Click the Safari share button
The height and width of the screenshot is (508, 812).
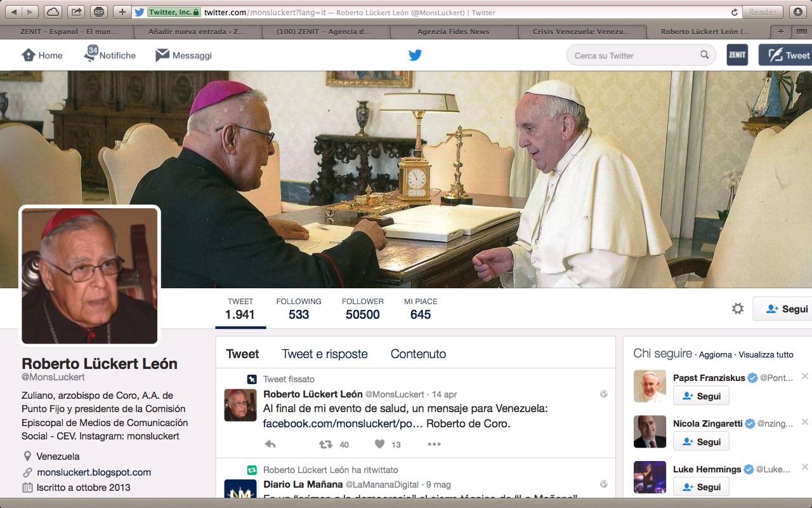click(75, 12)
